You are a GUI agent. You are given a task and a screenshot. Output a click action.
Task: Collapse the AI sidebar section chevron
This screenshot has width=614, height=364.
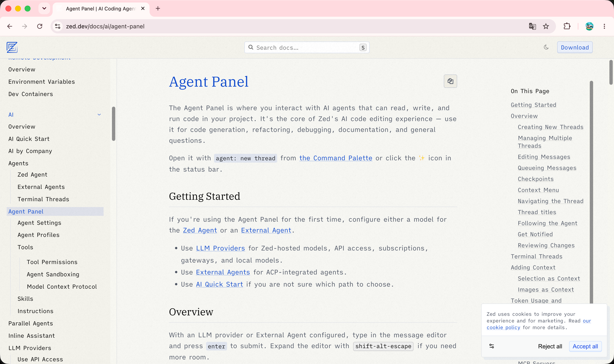pyautogui.click(x=99, y=115)
